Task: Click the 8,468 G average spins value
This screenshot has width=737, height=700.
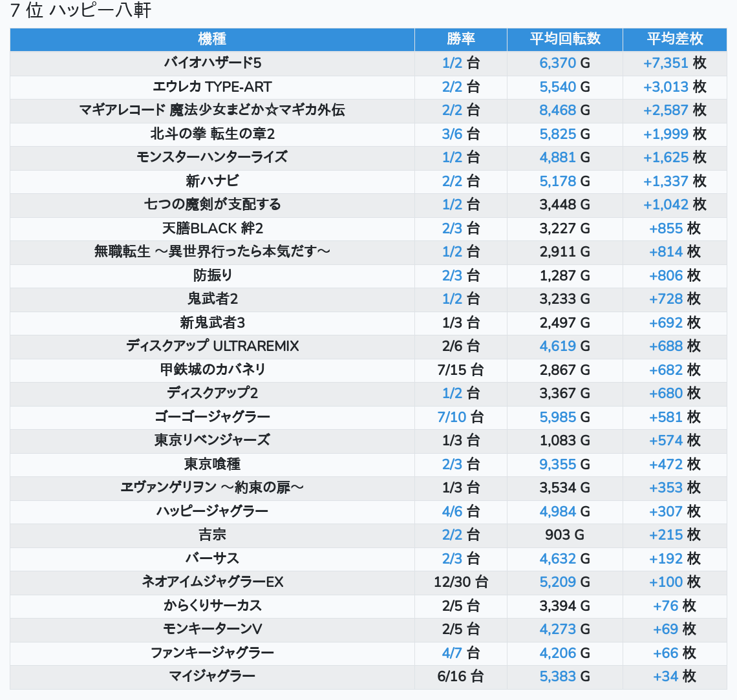Action: [x=564, y=110]
